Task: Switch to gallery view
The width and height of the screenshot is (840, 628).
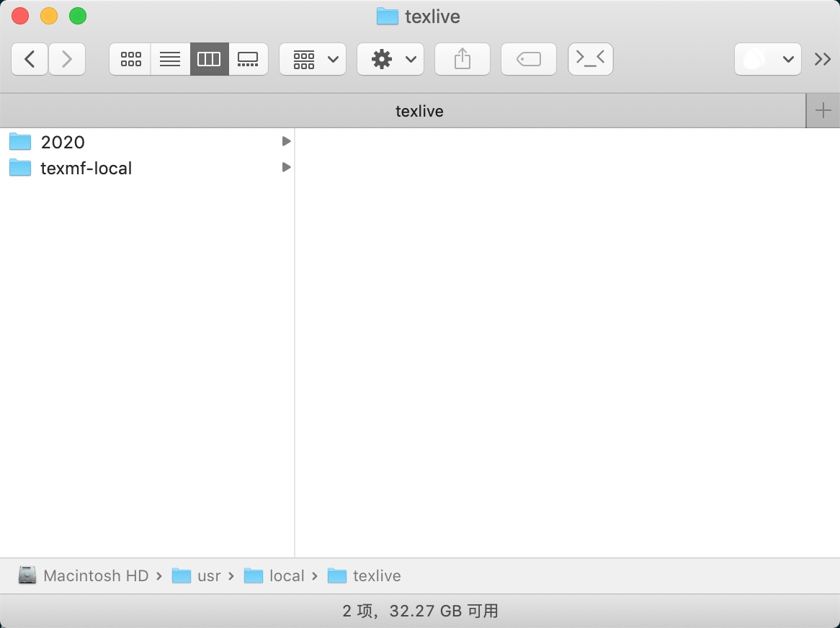Action: (248, 59)
